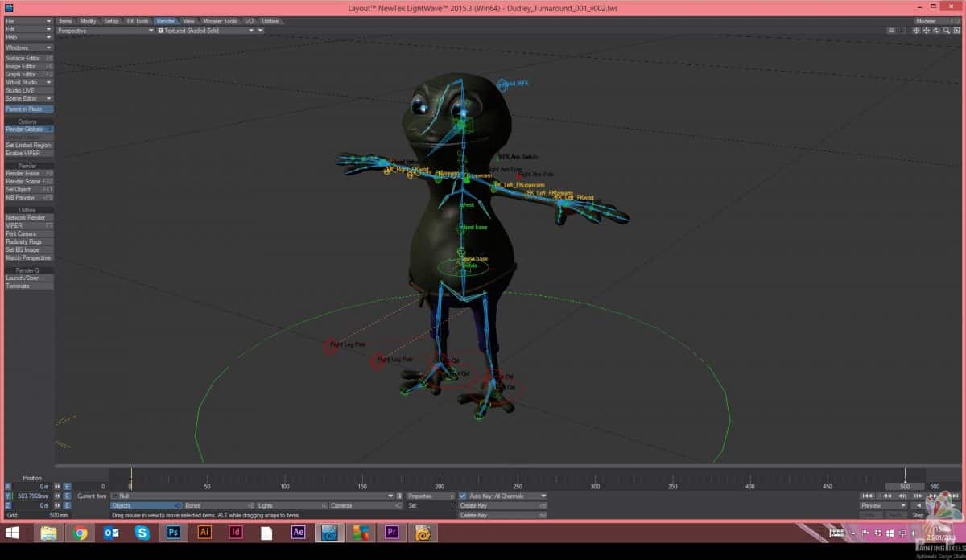This screenshot has width=966, height=560.
Task: Click the Illustrator taskbar icon
Action: pyautogui.click(x=204, y=533)
